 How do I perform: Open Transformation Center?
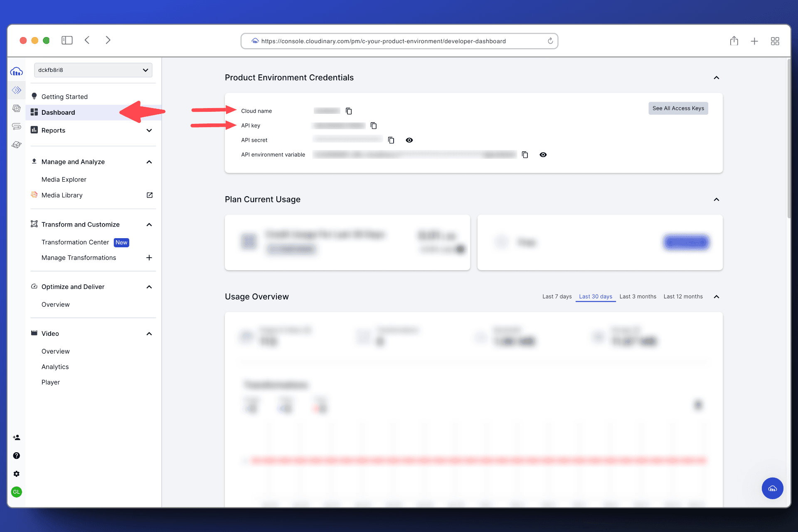click(75, 242)
